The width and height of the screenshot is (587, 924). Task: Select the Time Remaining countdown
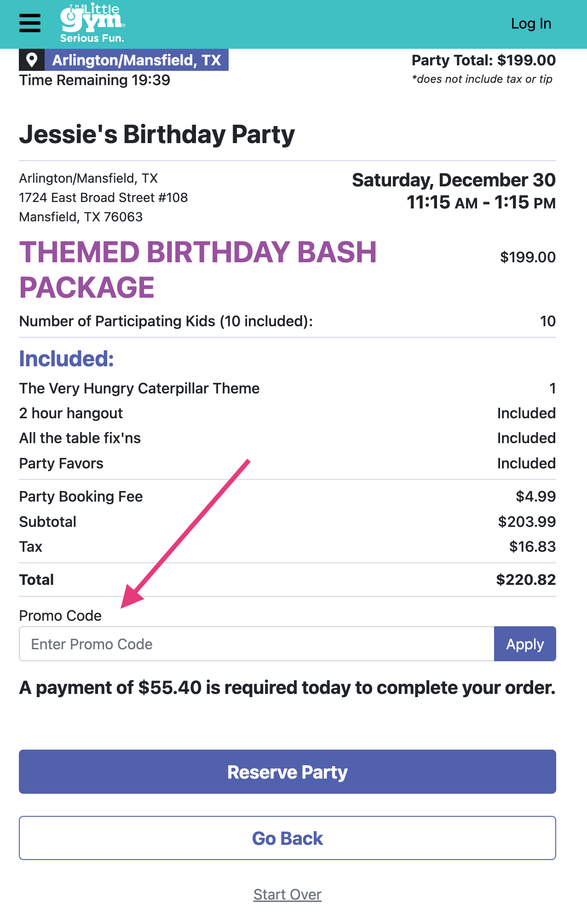point(94,80)
